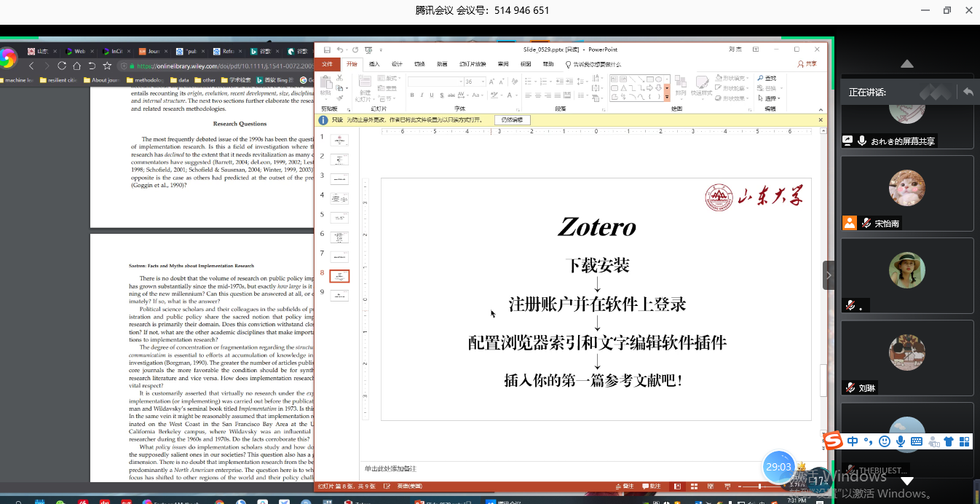Screen dimensions: 980x504
Task: Toggle 批注 (Comments) pane in status bar
Action: (x=652, y=486)
